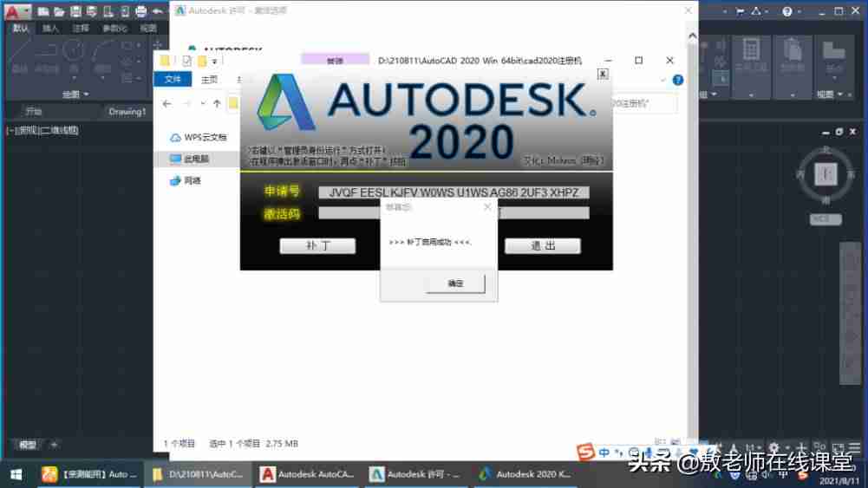
Task: Click properties checkmark icon in Explorer title bar
Action: click(x=186, y=61)
